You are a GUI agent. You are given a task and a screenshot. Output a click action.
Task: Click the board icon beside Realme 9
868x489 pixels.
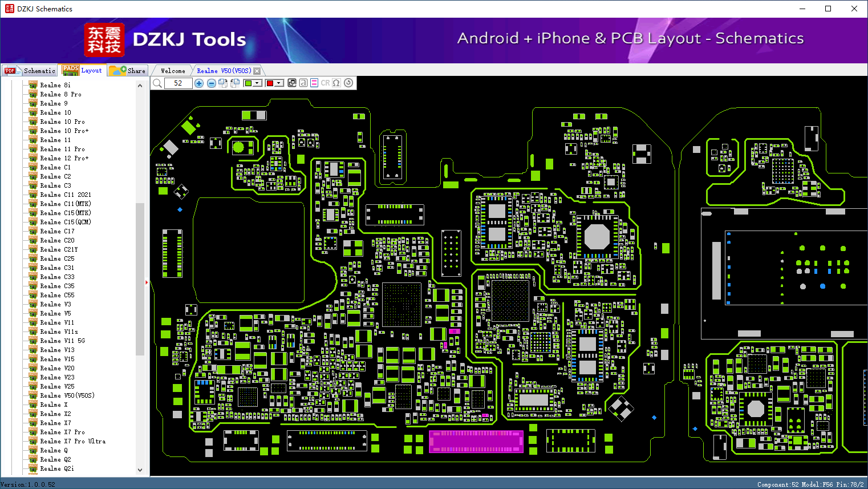point(33,103)
